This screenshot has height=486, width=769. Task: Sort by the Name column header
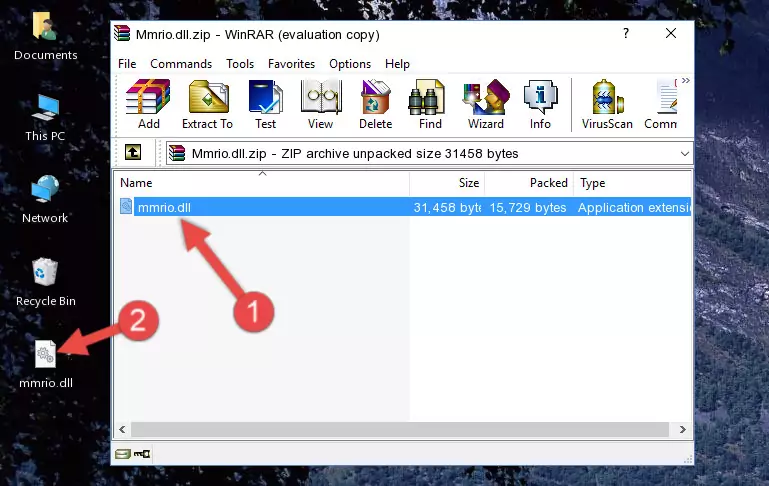(x=262, y=183)
